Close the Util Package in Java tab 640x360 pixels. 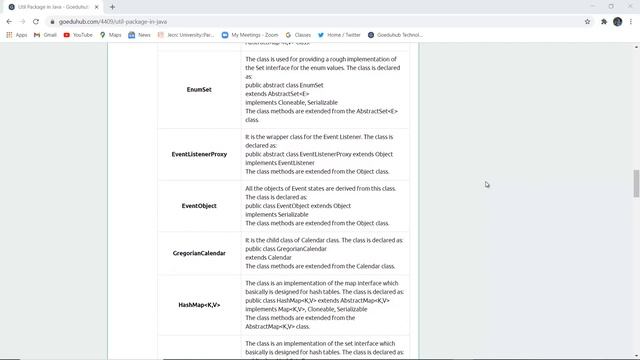point(97,7)
